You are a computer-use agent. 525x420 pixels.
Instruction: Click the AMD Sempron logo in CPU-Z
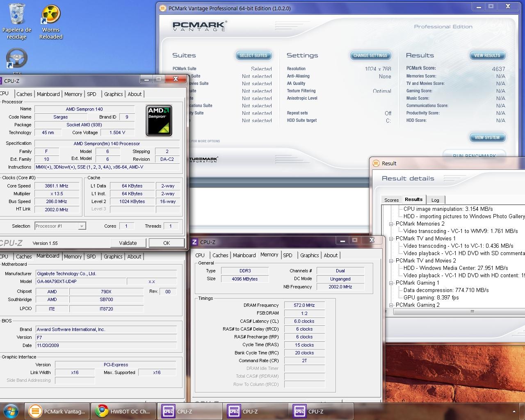(x=159, y=121)
